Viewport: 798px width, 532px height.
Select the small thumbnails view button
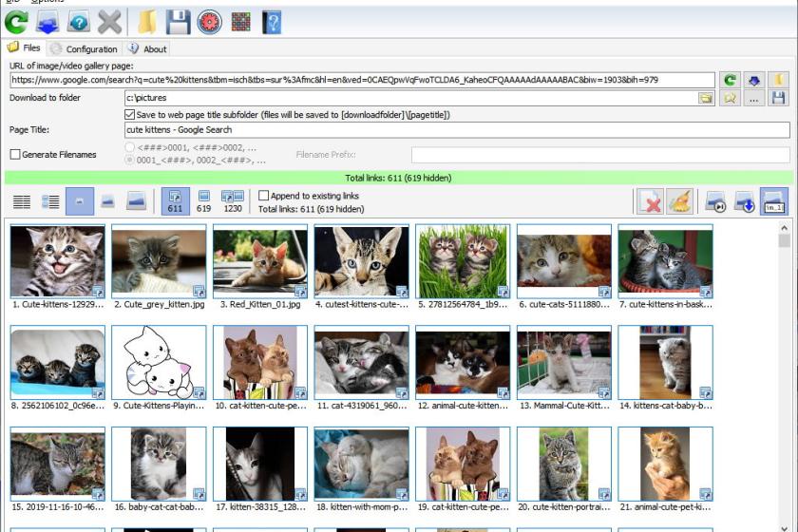tap(80, 201)
